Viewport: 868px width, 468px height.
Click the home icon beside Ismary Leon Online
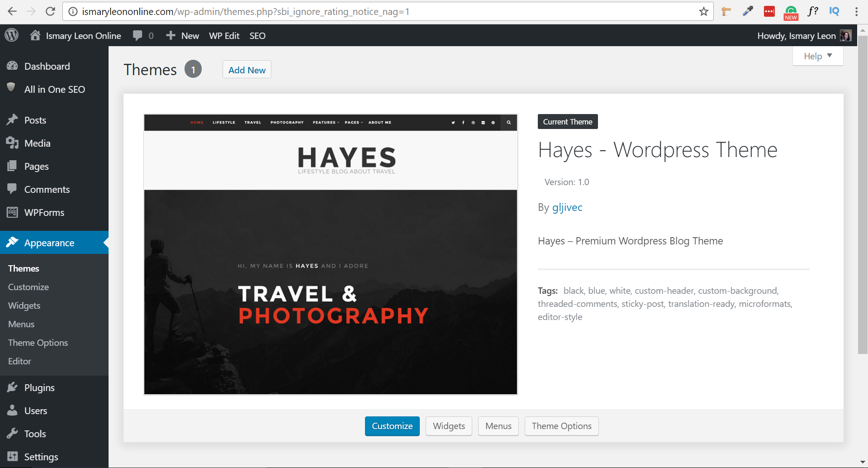pyautogui.click(x=35, y=35)
